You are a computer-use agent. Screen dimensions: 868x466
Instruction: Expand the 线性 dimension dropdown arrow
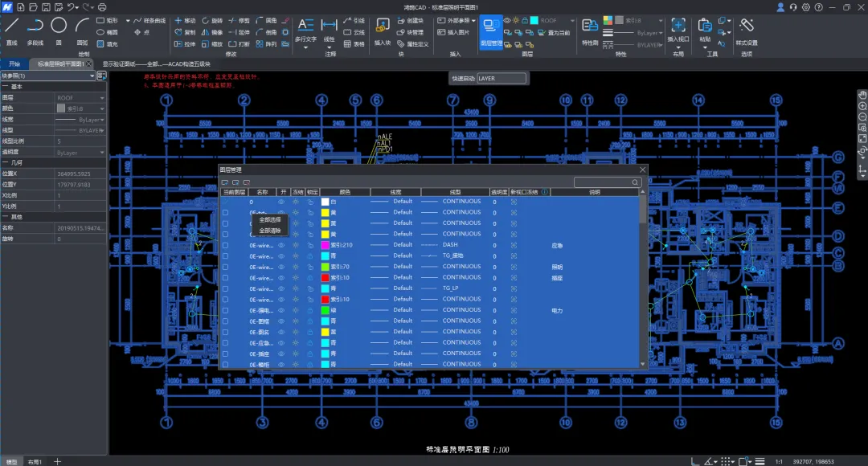(329, 47)
